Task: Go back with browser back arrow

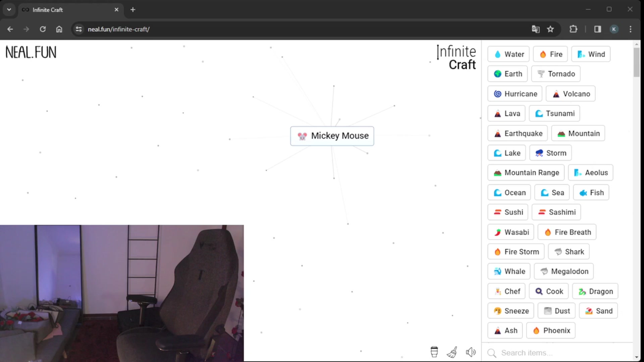Action: 10,29
